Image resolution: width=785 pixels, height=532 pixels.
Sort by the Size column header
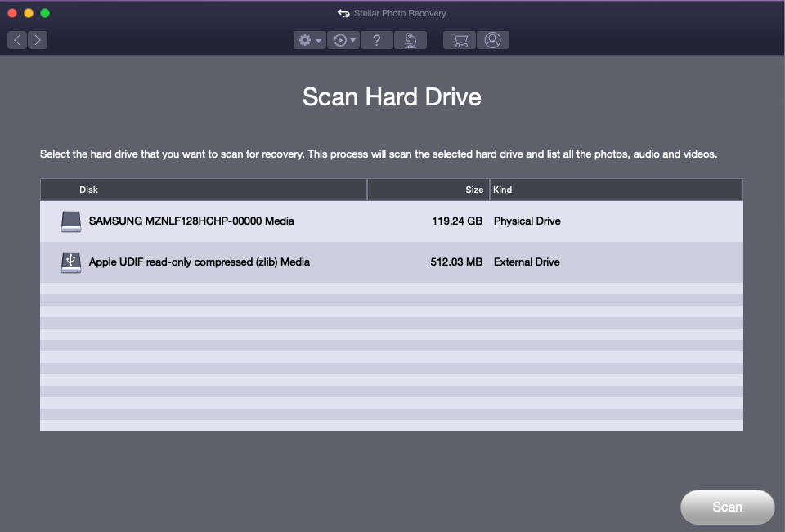coord(428,190)
